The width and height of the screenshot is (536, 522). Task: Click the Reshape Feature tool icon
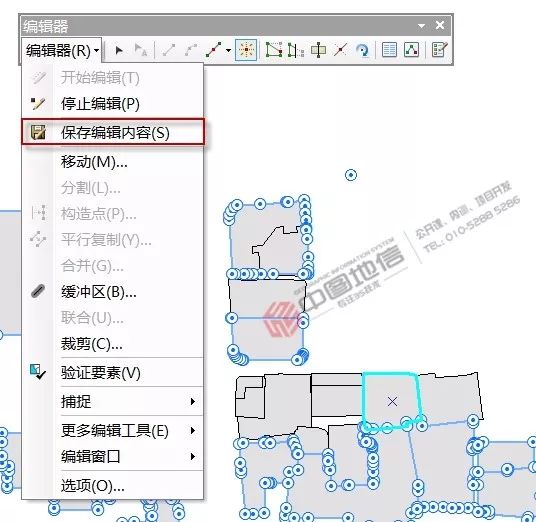(296, 51)
